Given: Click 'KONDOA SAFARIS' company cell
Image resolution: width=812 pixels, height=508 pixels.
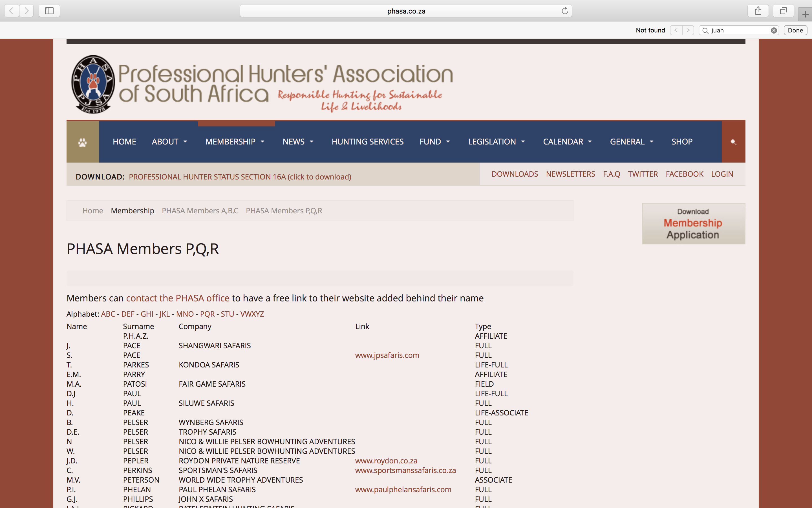Looking at the screenshot, I should pos(209,365).
